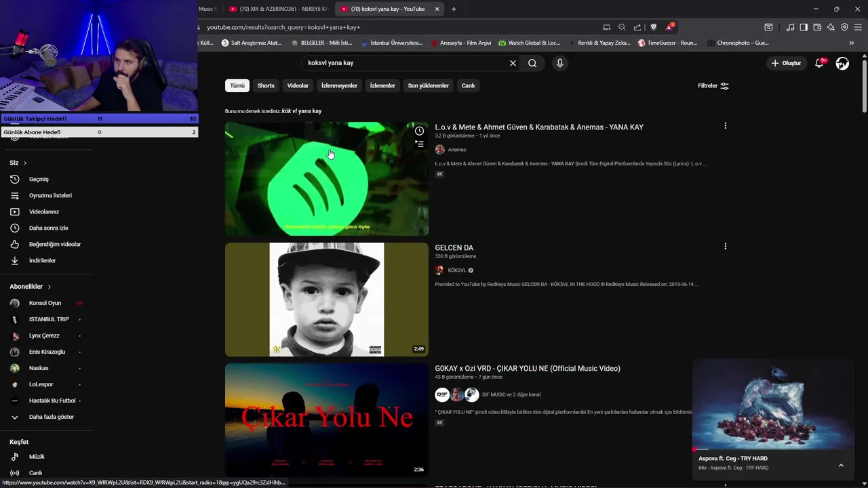Open browser hamburger main menu

click(858, 27)
